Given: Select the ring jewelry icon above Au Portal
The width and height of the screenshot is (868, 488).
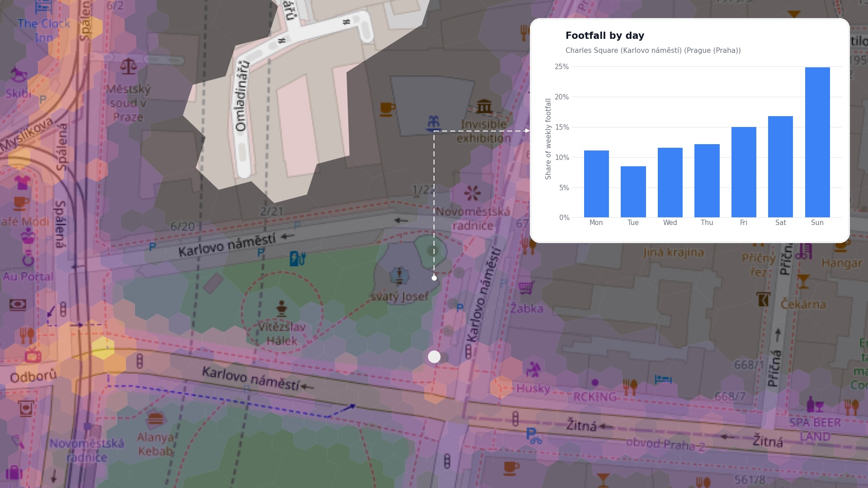Looking at the screenshot, I should [28, 258].
